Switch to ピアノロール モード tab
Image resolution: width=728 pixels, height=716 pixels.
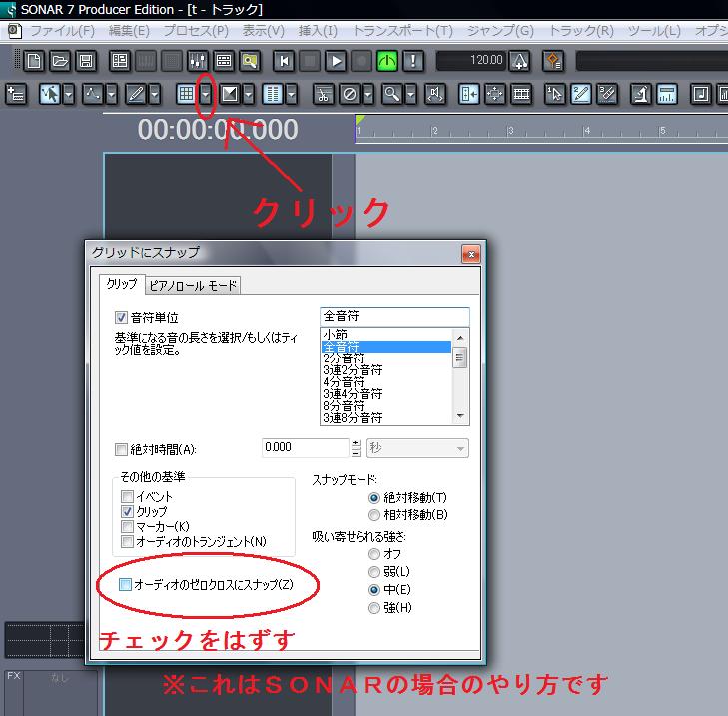pyautogui.click(x=193, y=285)
